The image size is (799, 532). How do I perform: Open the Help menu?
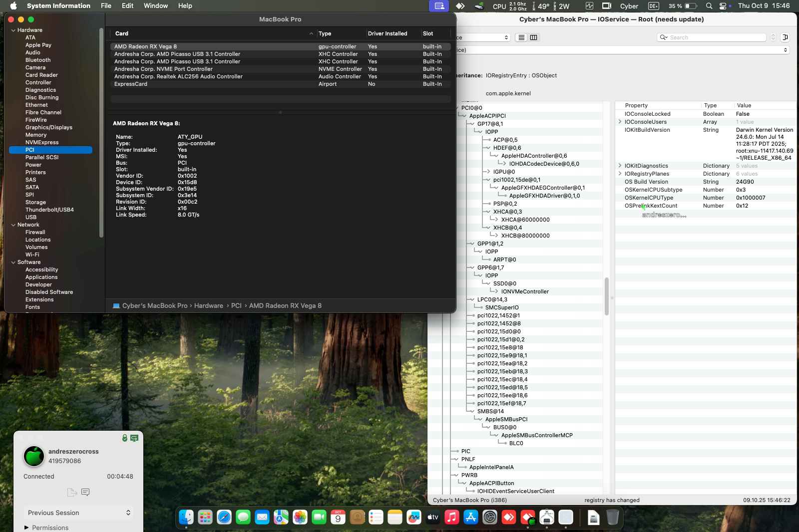tap(185, 6)
